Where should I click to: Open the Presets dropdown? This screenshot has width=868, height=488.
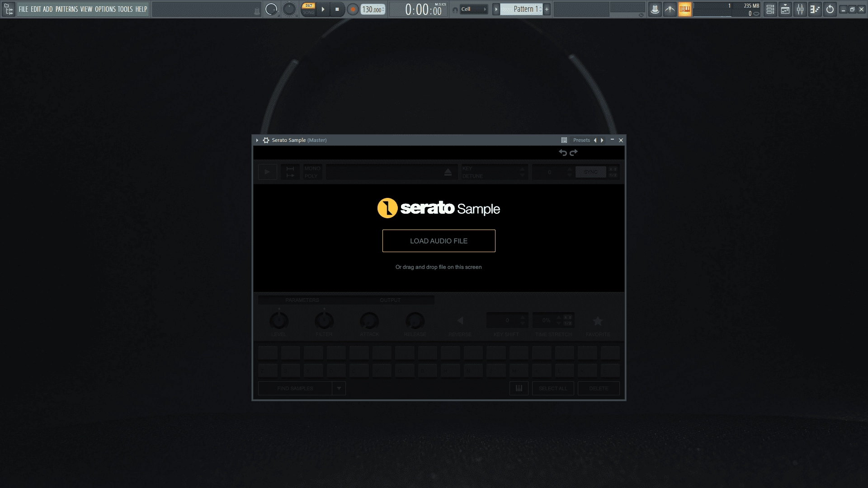point(581,140)
